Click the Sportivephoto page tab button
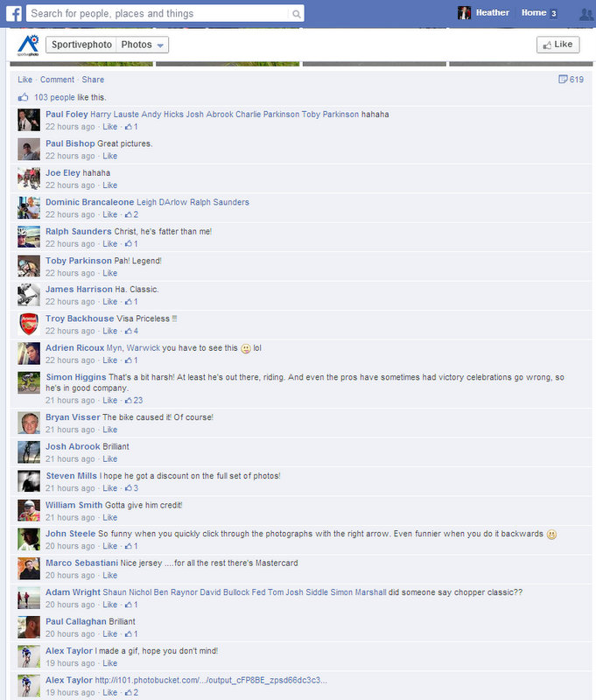The height and width of the screenshot is (700, 596). point(81,45)
